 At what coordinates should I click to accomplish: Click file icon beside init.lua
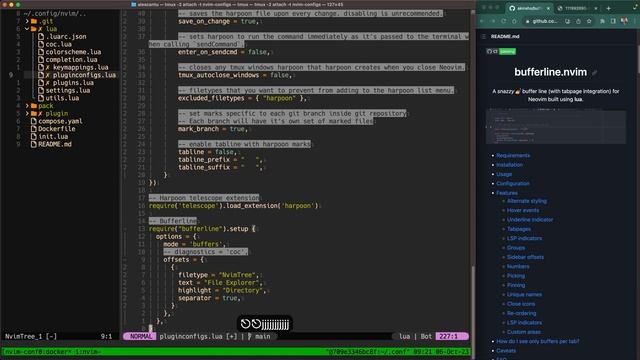pyautogui.click(x=34, y=136)
